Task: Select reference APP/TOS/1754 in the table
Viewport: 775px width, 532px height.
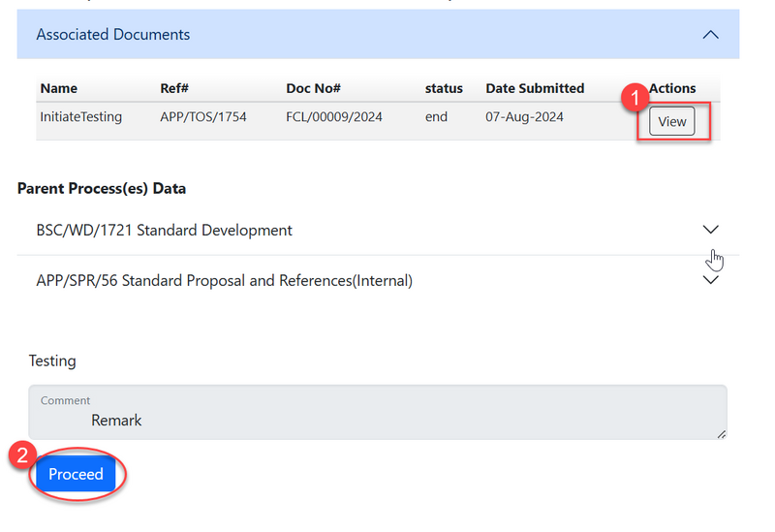Action: coord(202,117)
